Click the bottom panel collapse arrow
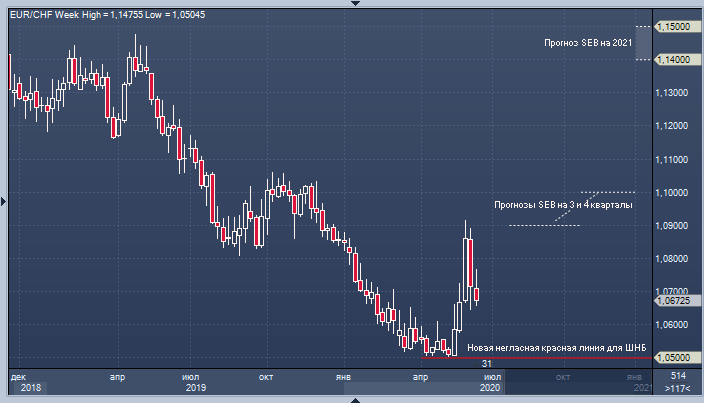This screenshot has height=403, width=704. [351, 399]
